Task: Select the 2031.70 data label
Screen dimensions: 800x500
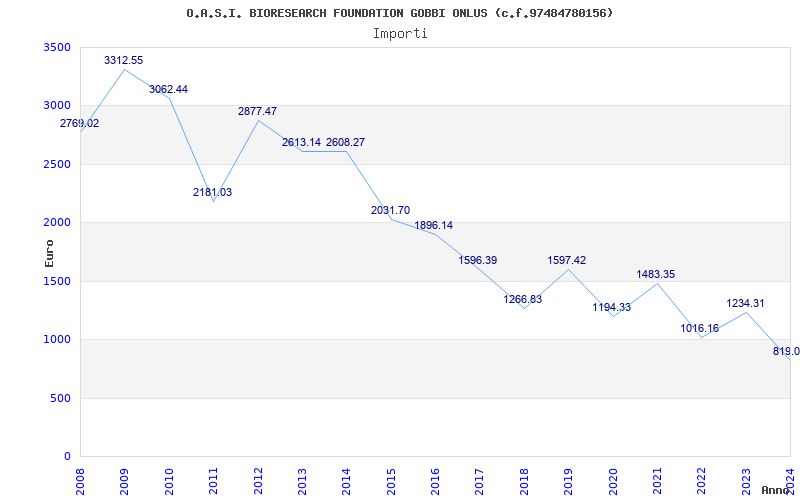Action: coord(390,210)
